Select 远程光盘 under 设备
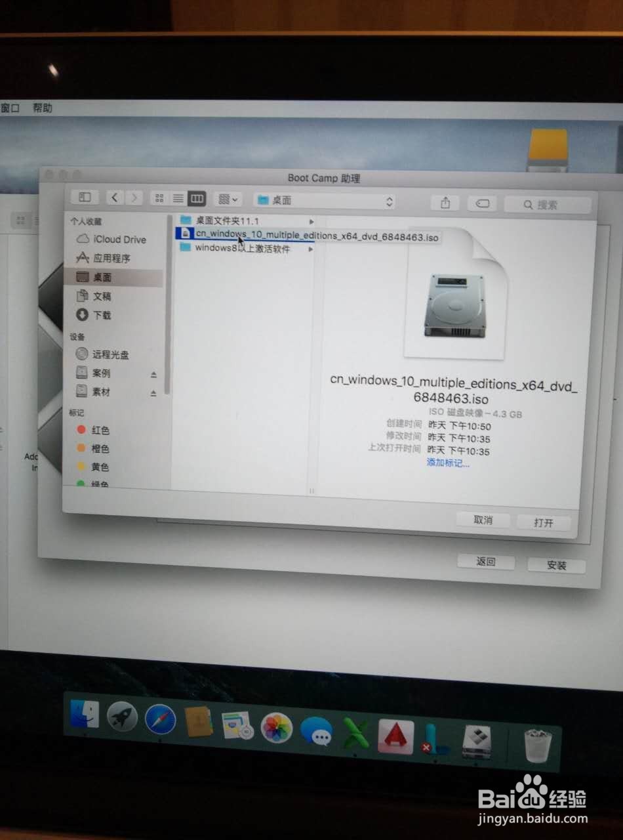Image resolution: width=623 pixels, height=840 pixels. coord(102,354)
